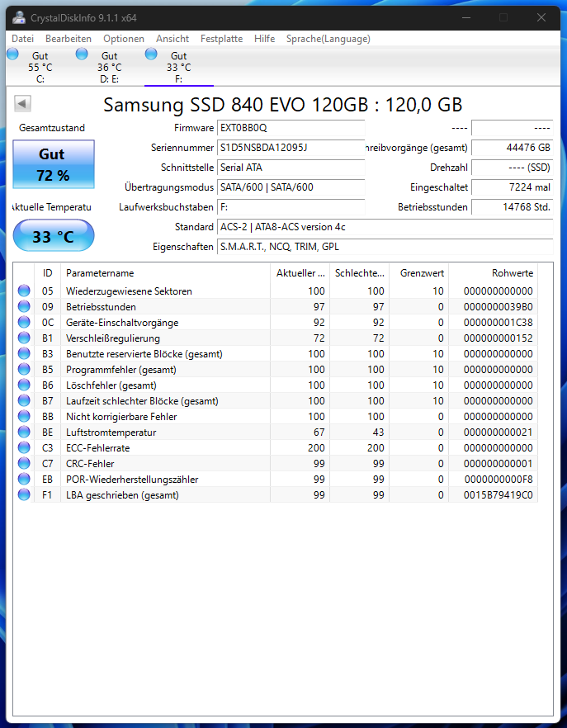Click status orb for CRC-Fehler
567x728 pixels.
pos(24,463)
